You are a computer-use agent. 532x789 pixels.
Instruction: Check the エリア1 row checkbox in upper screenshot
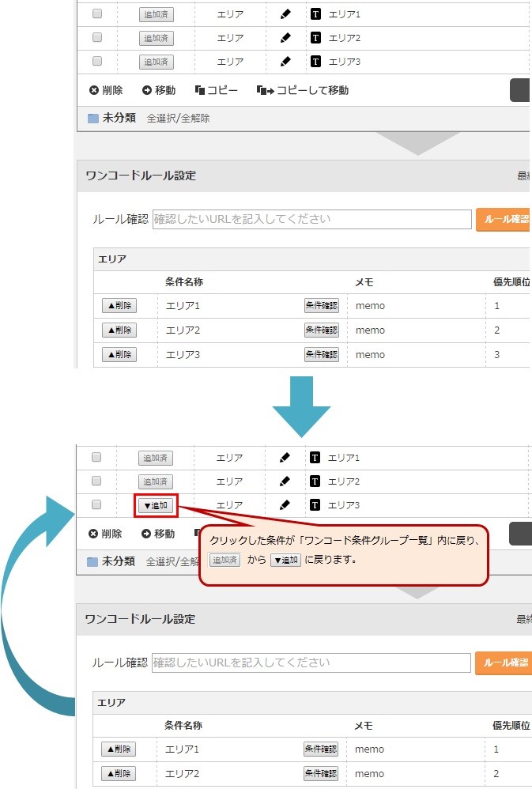point(97,13)
